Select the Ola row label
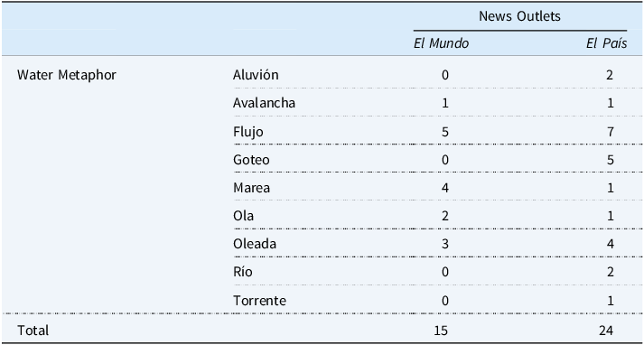Viewport: 644px width, 345px height. pyautogui.click(x=243, y=216)
